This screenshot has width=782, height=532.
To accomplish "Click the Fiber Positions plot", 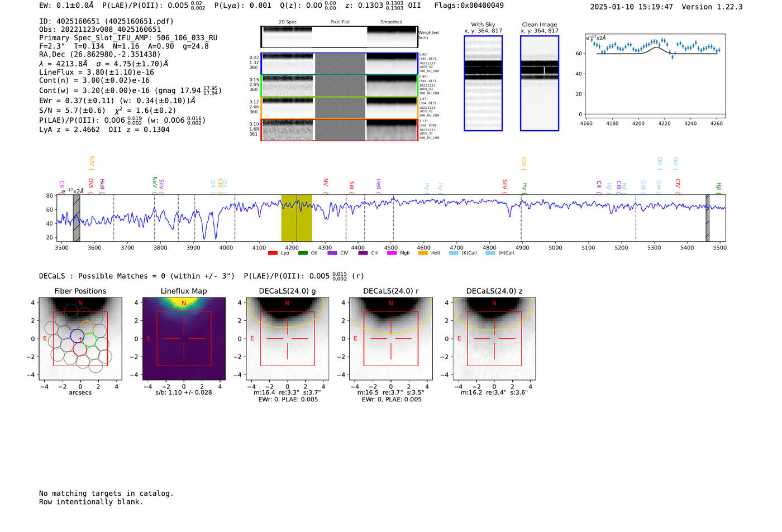I will tap(80, 338).
